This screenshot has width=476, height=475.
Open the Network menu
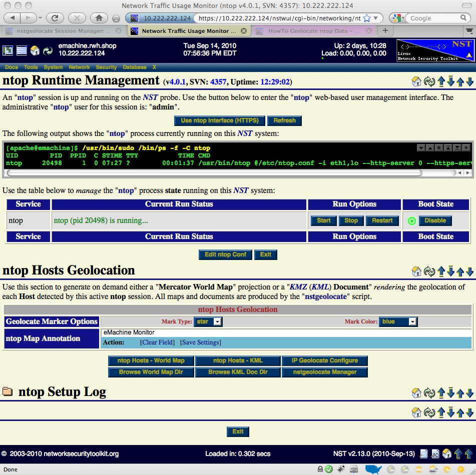click(x=79, y=67)
